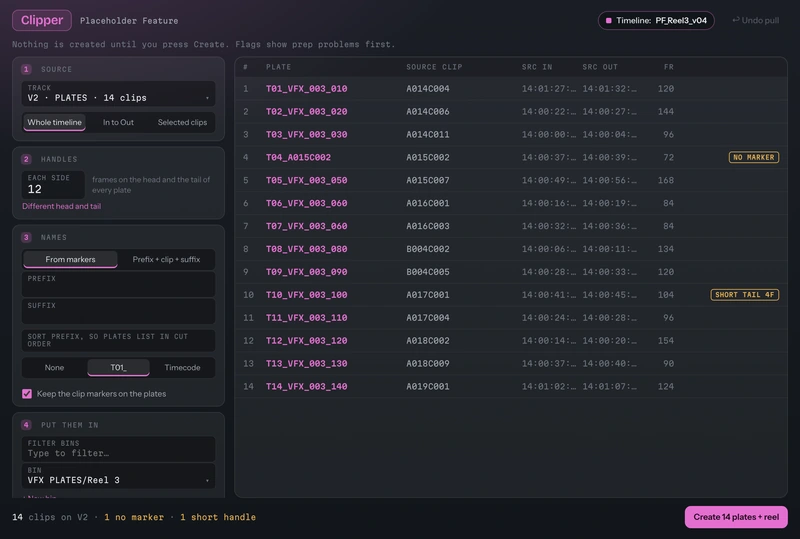Click Create 14 plates + reel button

pyautogui.click(x=736, y=517)
